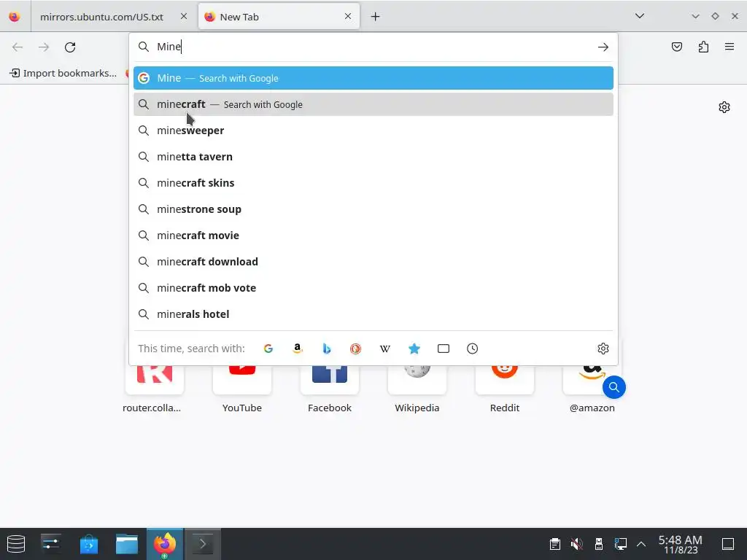Choose 'minestrone soup' suggestion
The height and width of the screenshot is (560, 747).
[x=373, y=209]
